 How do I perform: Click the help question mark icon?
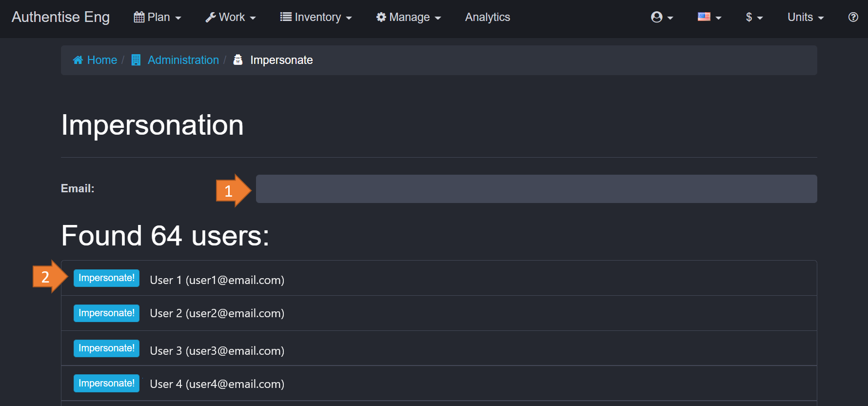pyautogui.click(x=853, y=17)
